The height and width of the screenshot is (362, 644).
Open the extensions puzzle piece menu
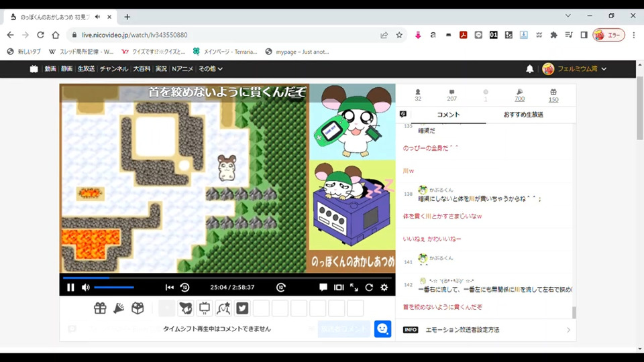pos(553,36)
